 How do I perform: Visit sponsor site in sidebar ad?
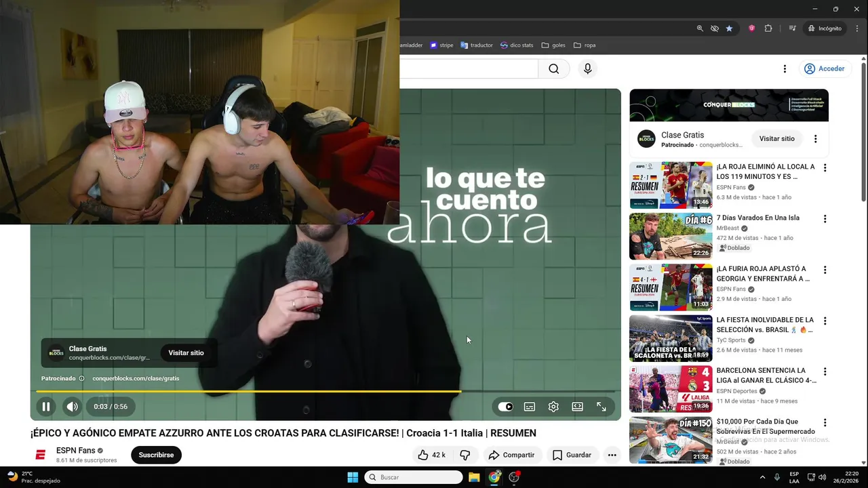click(x=776, y=138)
